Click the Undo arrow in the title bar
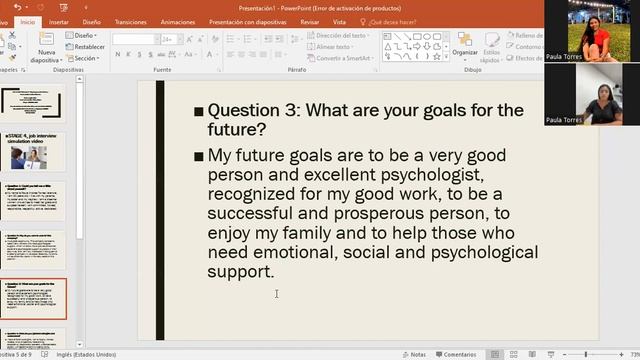 click(x=18, y=7)
